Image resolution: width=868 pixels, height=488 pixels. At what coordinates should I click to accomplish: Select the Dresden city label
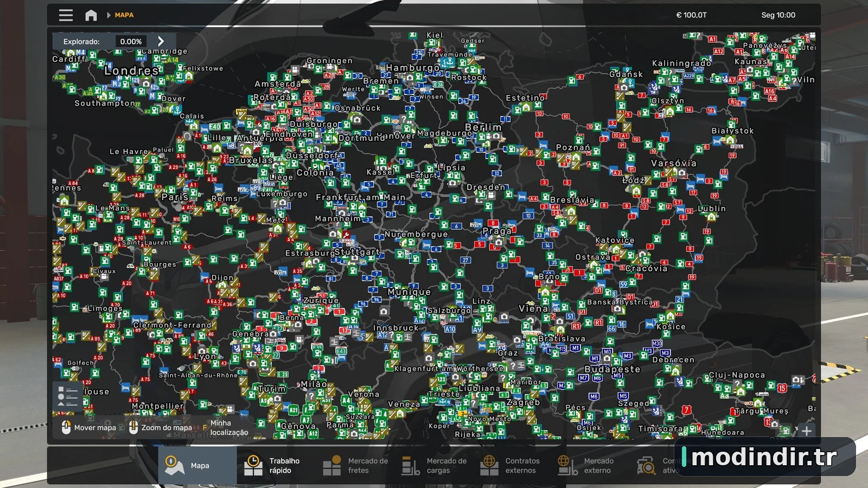pos(486,187)
